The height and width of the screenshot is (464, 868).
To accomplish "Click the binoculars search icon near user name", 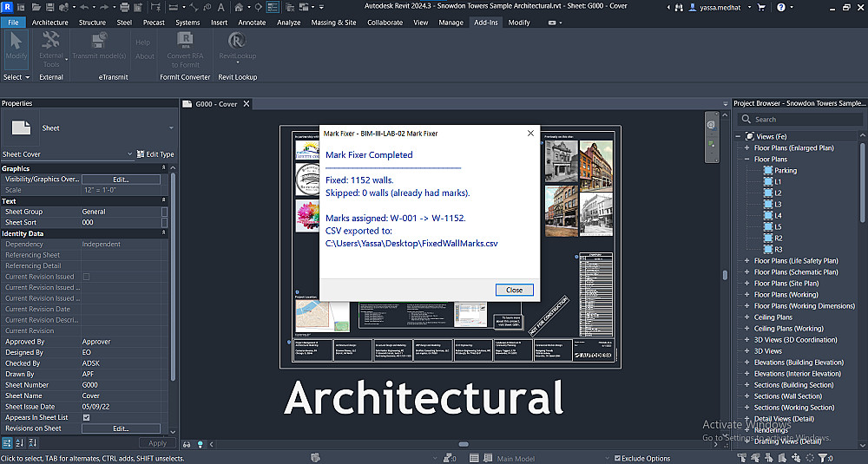I will (x=680, y=7).
